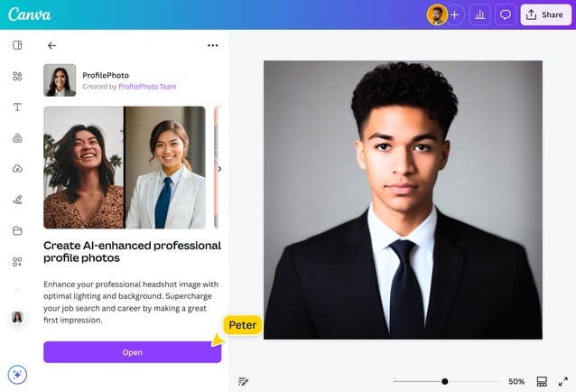This screenshot has height=392, width=576.
Task: Open the Brand hub icon in sidebar
Action: pyautogui.click(x=17, y=138)
